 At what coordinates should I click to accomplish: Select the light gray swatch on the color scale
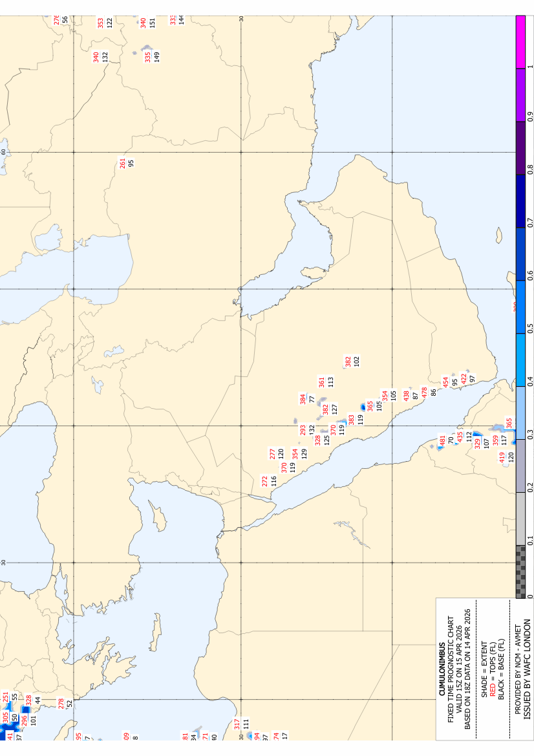pyautogui.click(x=520, y=519)
